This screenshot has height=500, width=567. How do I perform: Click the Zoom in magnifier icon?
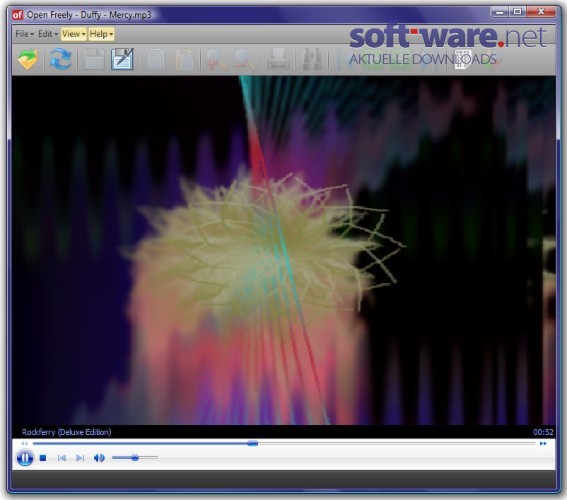click(x=216, y=60)
